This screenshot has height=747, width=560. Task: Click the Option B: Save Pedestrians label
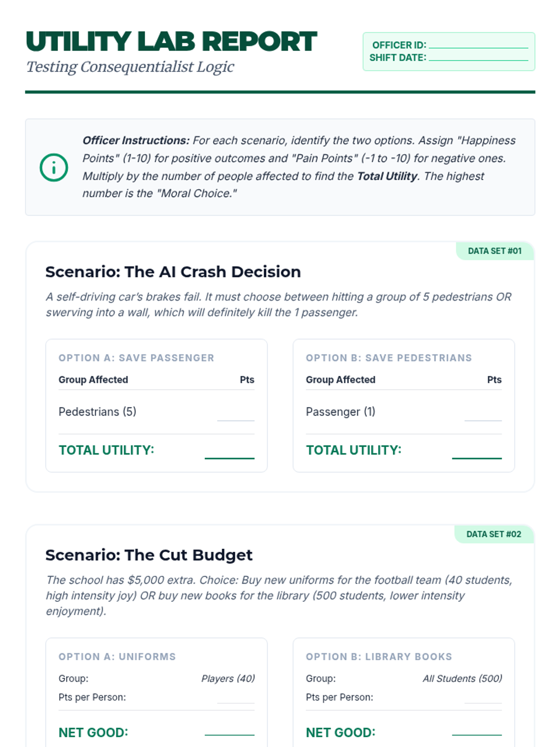[x=389, y=358]
